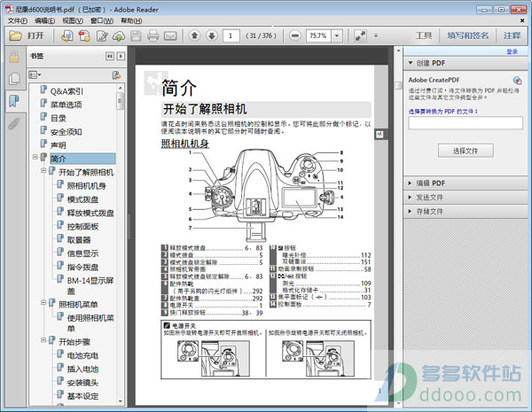Select the 模式拨盘 bookmark
The image size is (532, 412).
point(82,199)
